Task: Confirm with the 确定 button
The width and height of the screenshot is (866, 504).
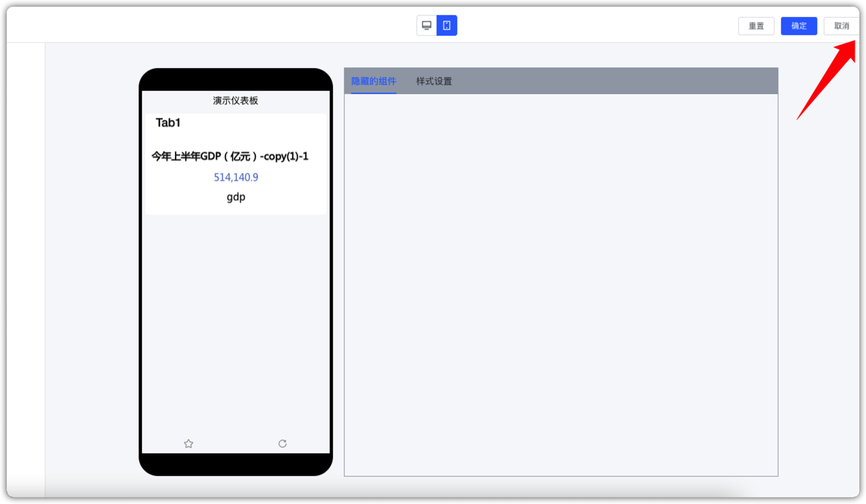Action: tap(799, 26)
